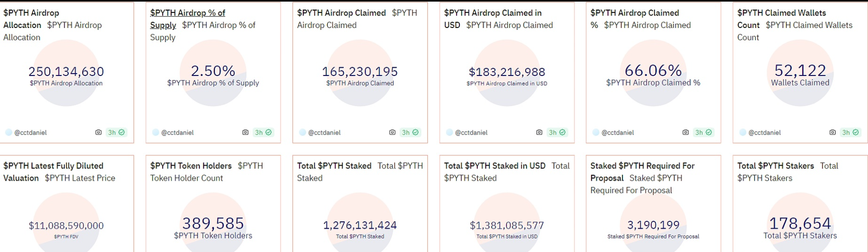Click 3h refresh badge on Claimed Wallets Count card
This screenshot has width=868, height=252.
(x=850, y=133)
